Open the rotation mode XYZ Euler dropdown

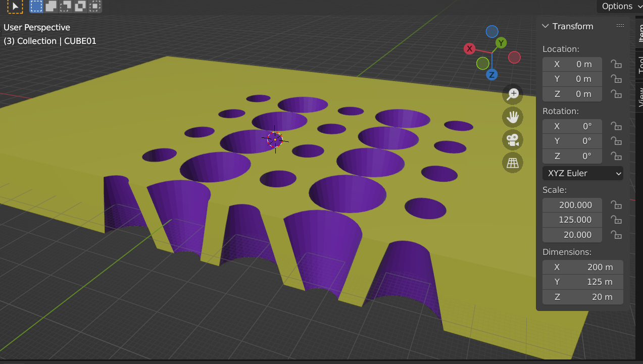tap(582, 173)
